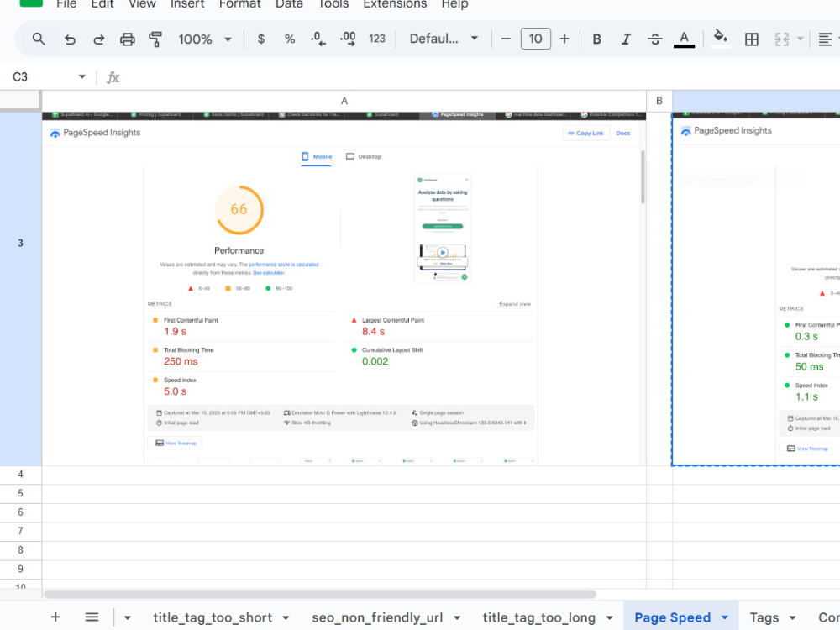The height and width of the screenshot is (630, 840).
Task: Select the Page Speed sheet tab
Action: click(672, 617)
